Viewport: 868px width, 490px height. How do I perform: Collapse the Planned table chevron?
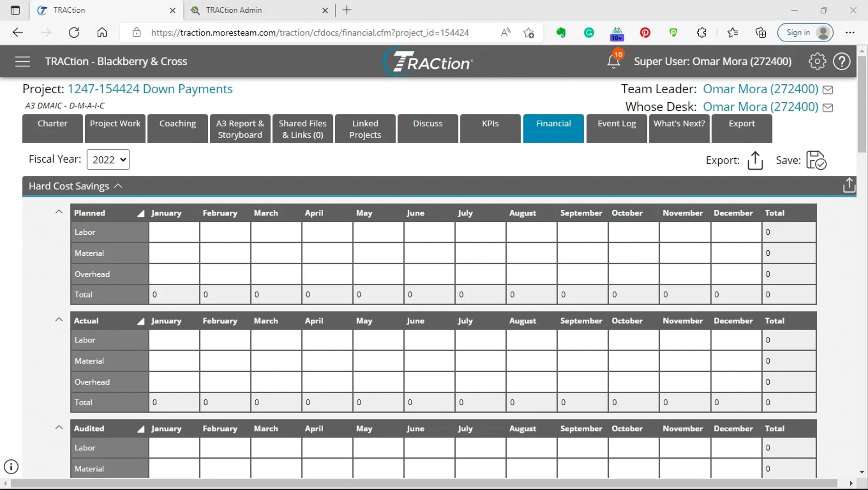[59, 212]
